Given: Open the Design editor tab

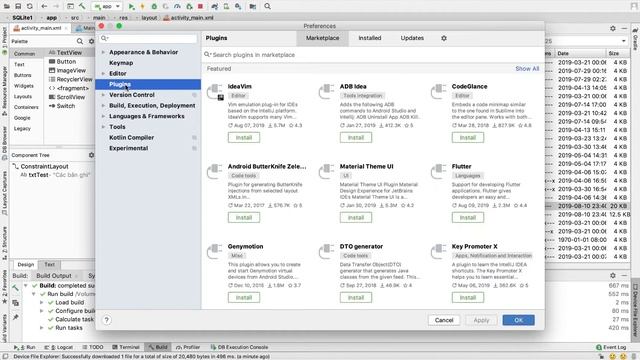Looking at the screenshot, I should [x=26, y=264].
